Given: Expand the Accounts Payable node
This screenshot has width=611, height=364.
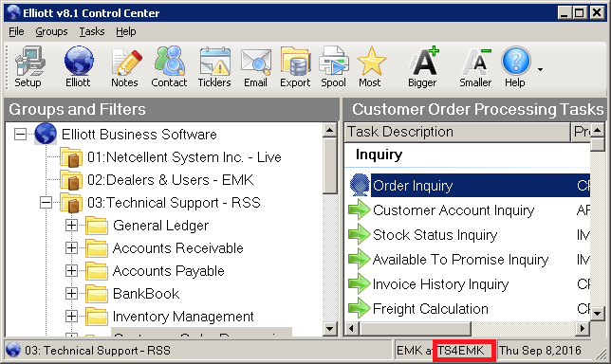Looking at the screenshot, I should point(71,270).
